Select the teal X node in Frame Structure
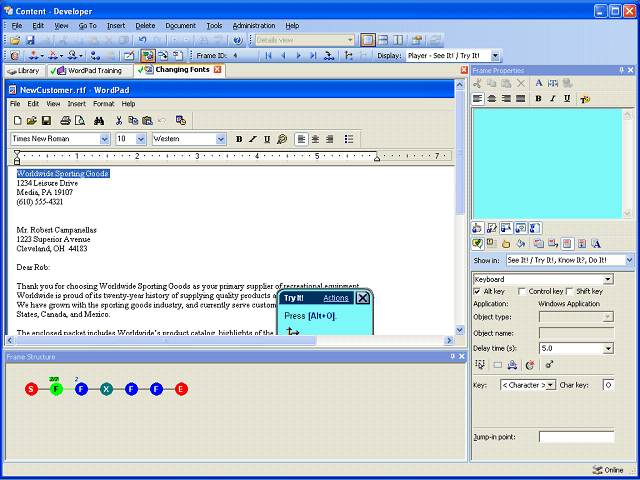 coord(106,389)
